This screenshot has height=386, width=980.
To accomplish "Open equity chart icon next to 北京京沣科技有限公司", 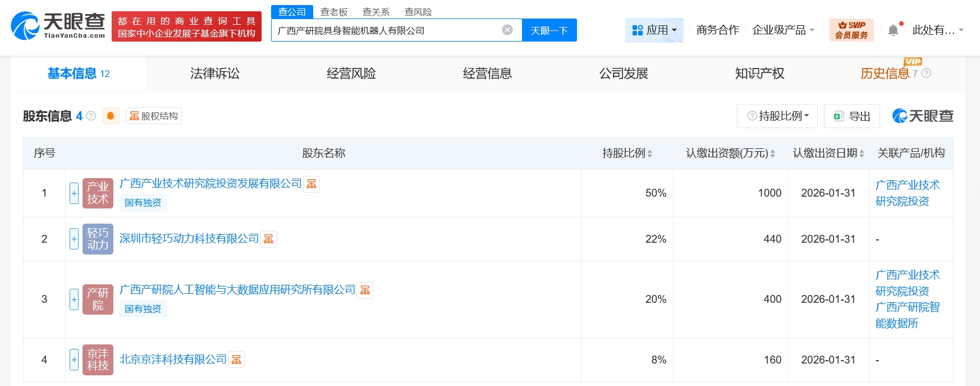I will (236, 360).
